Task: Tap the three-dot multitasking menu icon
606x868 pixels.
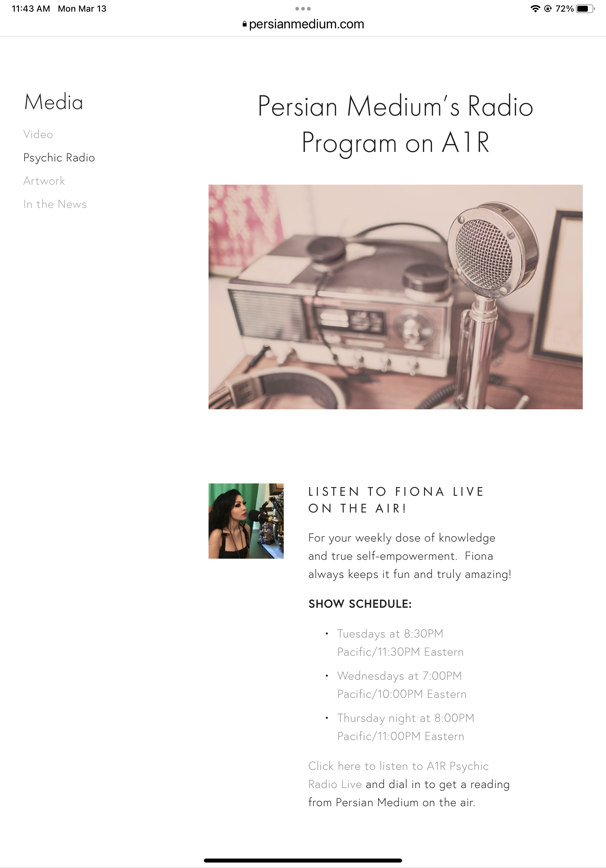Action: click(303, 9)
